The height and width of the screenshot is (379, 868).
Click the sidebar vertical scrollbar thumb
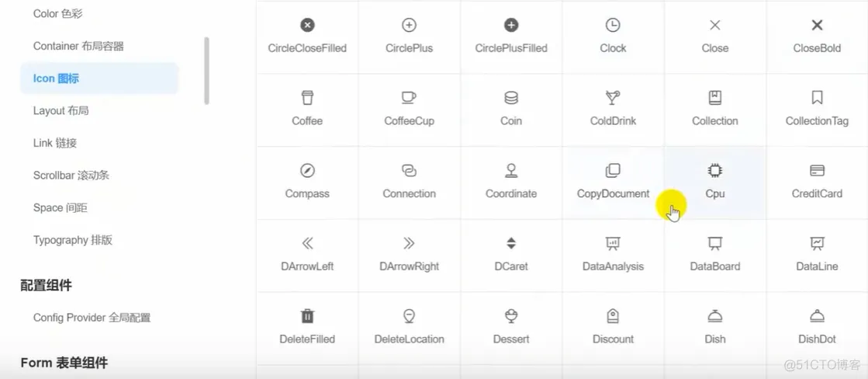206,71
